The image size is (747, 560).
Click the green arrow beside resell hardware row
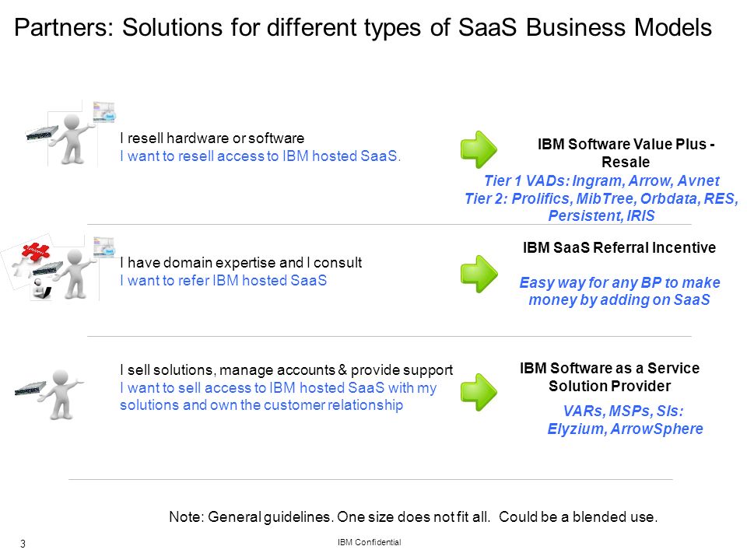[479, 149]
